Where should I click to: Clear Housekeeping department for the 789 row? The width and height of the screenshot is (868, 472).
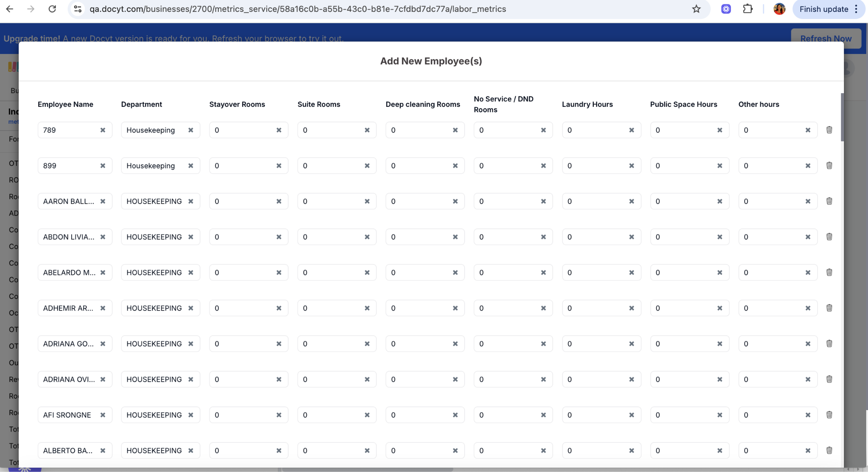point(191,130)
